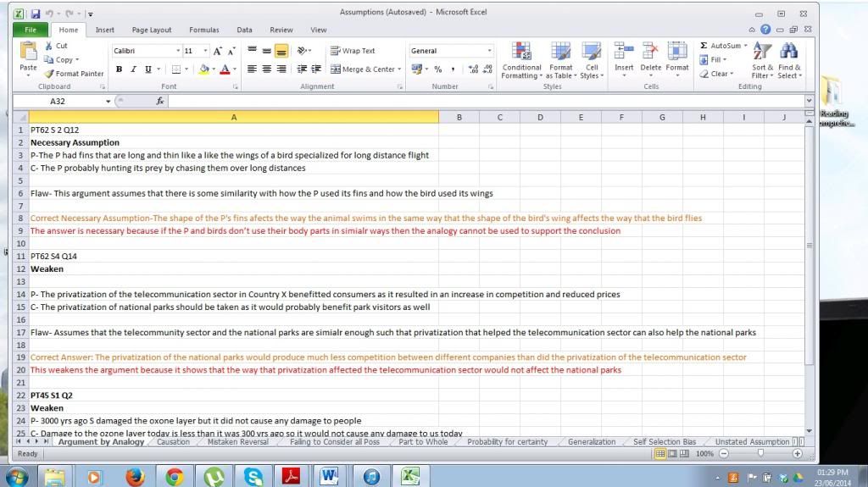
Task: Click the Microsoft Excel Help question mark icon
Action: click(765, 30)
